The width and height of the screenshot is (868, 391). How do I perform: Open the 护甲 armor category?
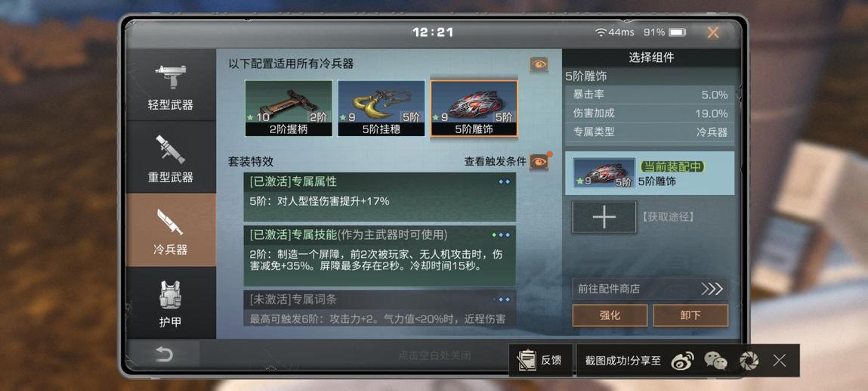(171, 303)
